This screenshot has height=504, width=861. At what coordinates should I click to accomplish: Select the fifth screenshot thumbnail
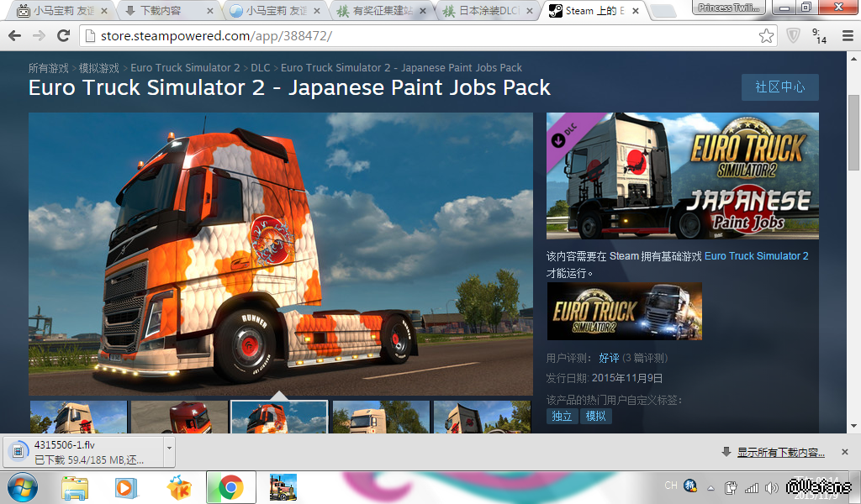point(482,417)
